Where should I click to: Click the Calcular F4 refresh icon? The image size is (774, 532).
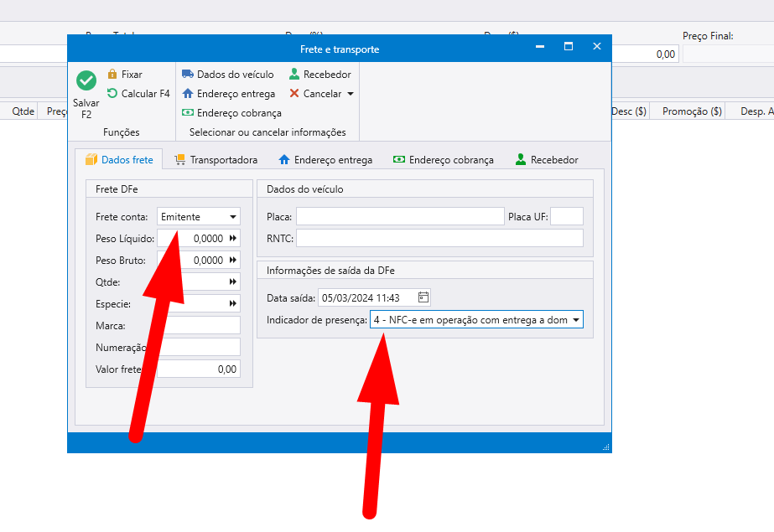coord(112,94)
